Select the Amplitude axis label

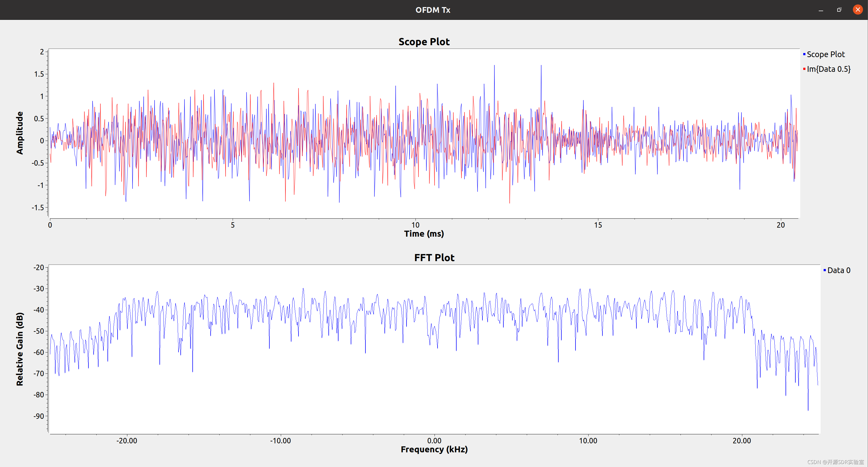pyautogui.click(x=20, y=133)
